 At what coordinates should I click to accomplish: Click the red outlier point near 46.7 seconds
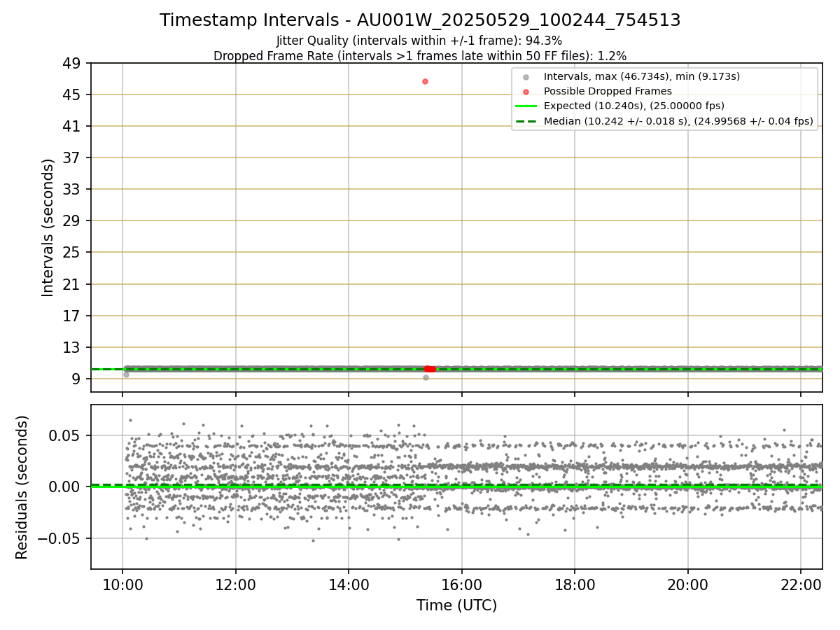tap(425, 81)
